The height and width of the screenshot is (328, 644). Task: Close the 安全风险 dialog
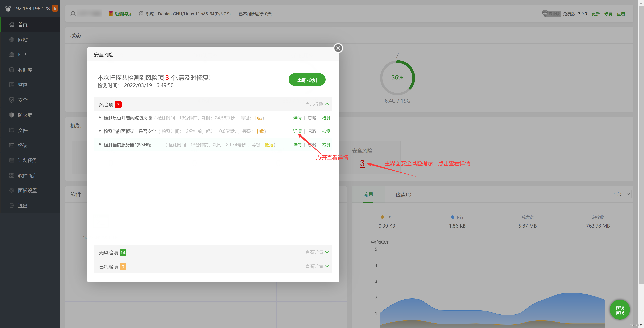[x=338, y=48]
